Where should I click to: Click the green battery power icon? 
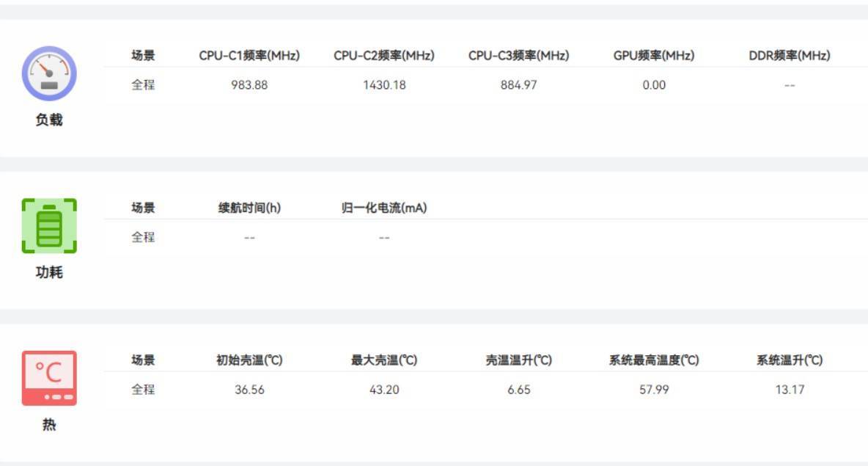tap(49, 226)
